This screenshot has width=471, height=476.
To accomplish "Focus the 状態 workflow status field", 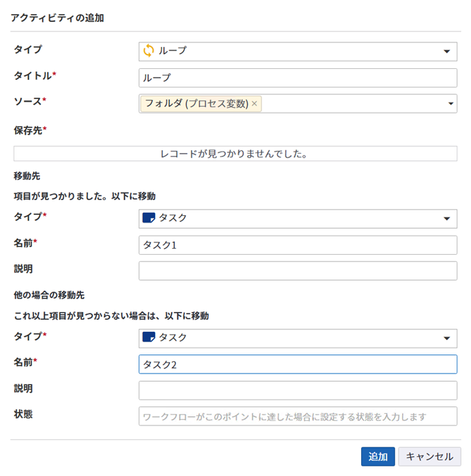I will click(298, 417).
